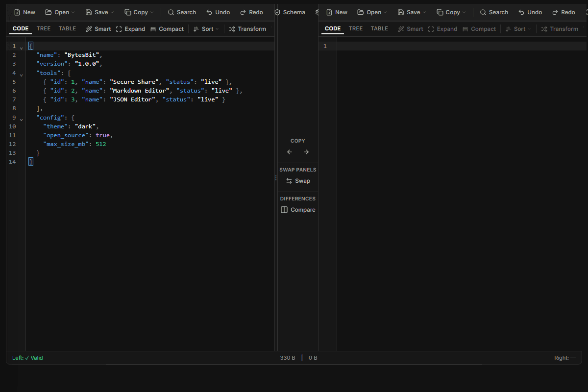This screenshot has width=588, height=392.
Task: Click the panel divider drag handle
Action: coord(276,178)
